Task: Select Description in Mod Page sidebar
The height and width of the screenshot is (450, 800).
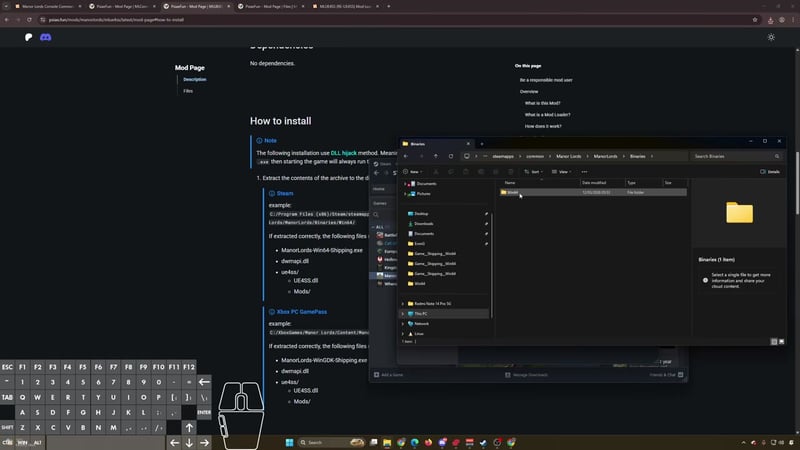Action: (x=195, y=80)
